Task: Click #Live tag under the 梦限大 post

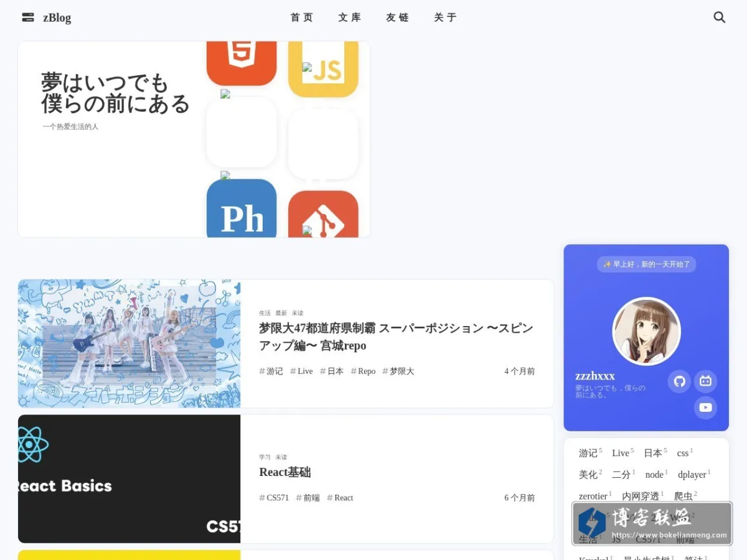Action: (301, 371)
